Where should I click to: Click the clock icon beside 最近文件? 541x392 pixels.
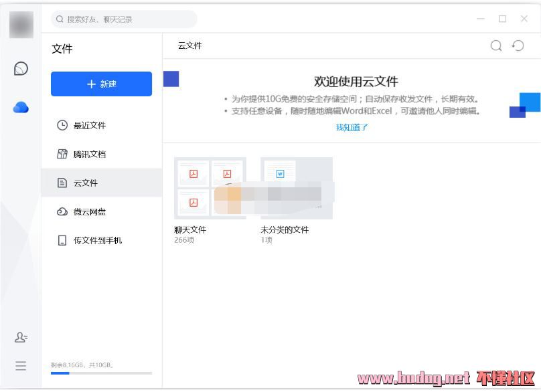click(62, 125)
